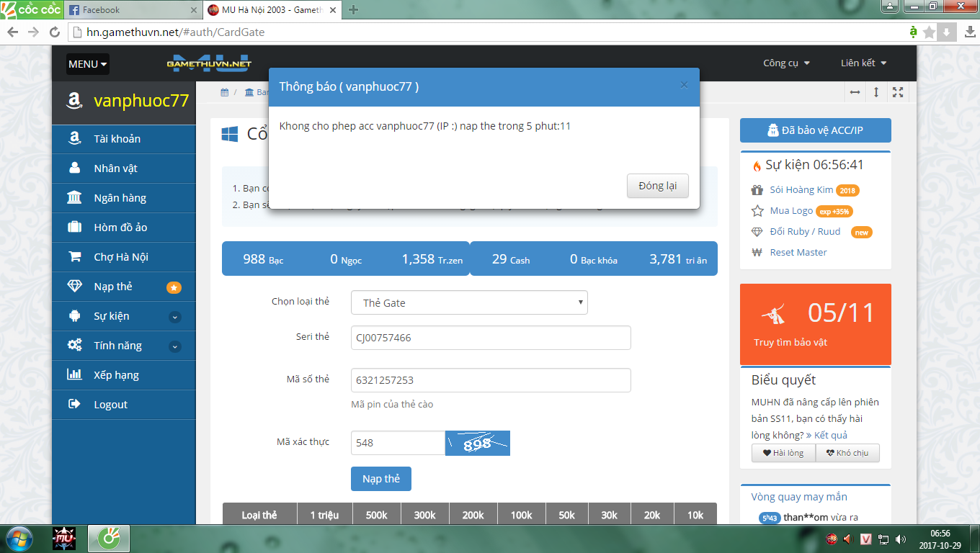Vote Khó chịu in the poll

coord(847,453)
